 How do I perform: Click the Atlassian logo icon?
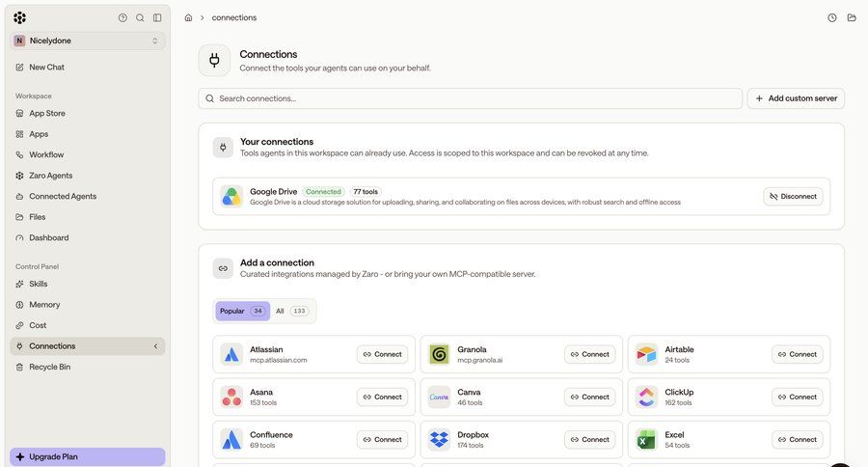[x=231, y=354]
